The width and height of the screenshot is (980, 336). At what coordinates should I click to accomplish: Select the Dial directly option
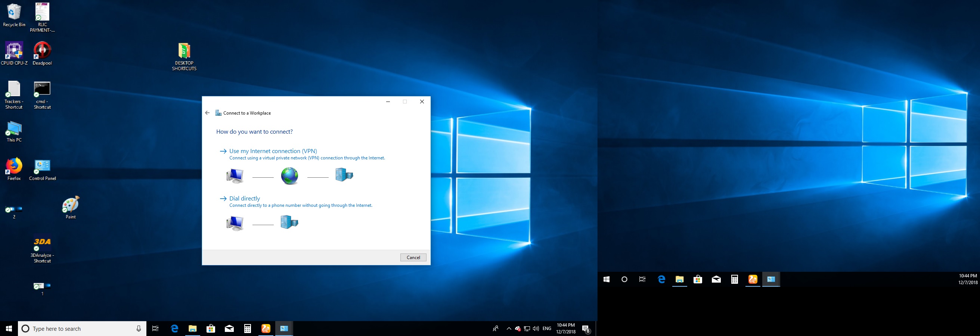pyautogui.click(x=244, y=198)
